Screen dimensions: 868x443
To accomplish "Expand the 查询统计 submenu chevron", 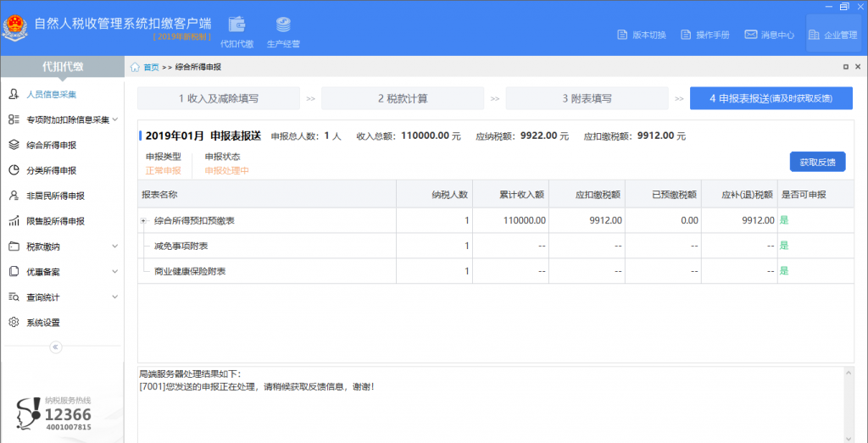I will click(115, 297).
